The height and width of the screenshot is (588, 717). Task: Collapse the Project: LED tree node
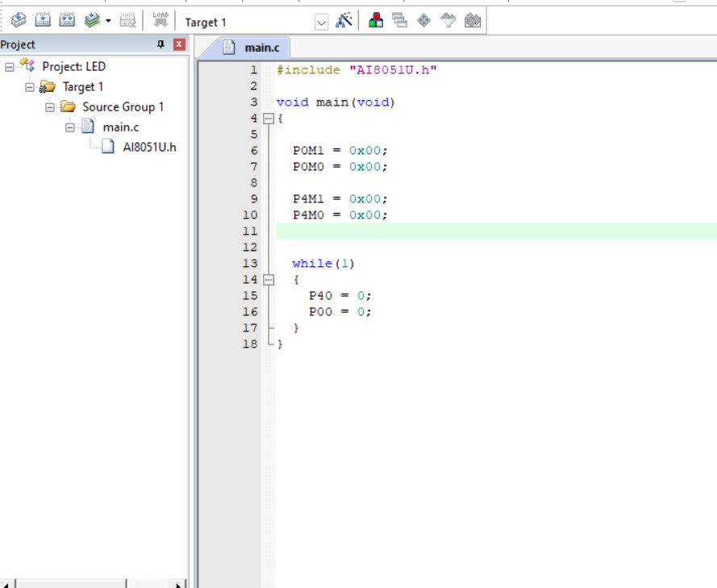(x=9, y=67)
